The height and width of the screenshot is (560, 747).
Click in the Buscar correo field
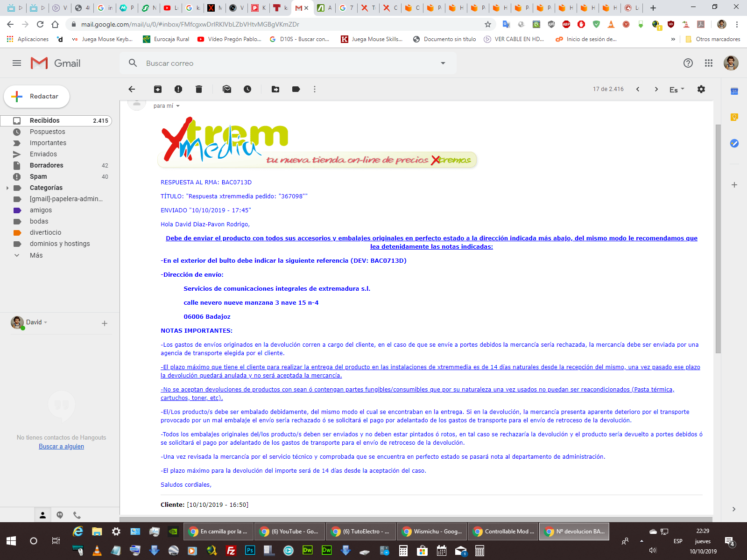click(280, 63)
